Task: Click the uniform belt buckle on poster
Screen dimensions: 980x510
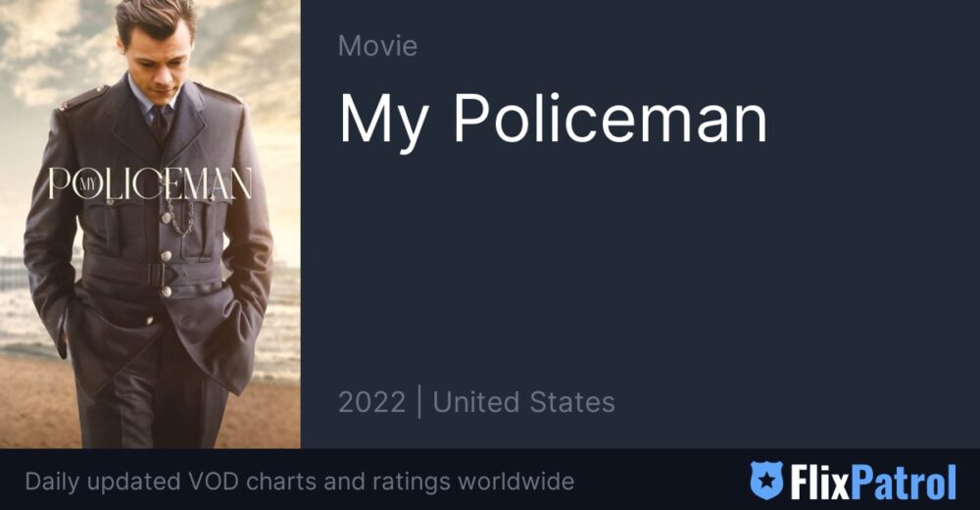Action: point(156,274)
